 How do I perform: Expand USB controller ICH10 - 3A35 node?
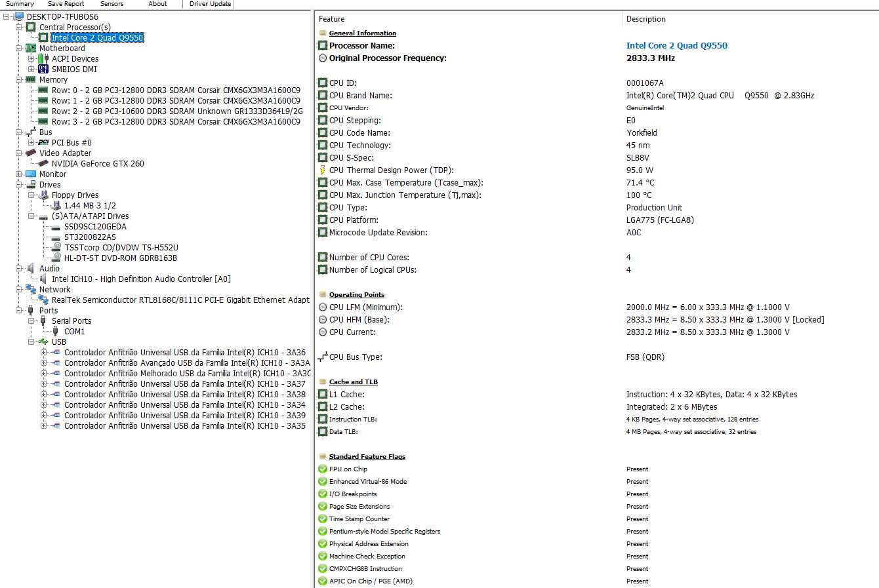tap(43, 426)
